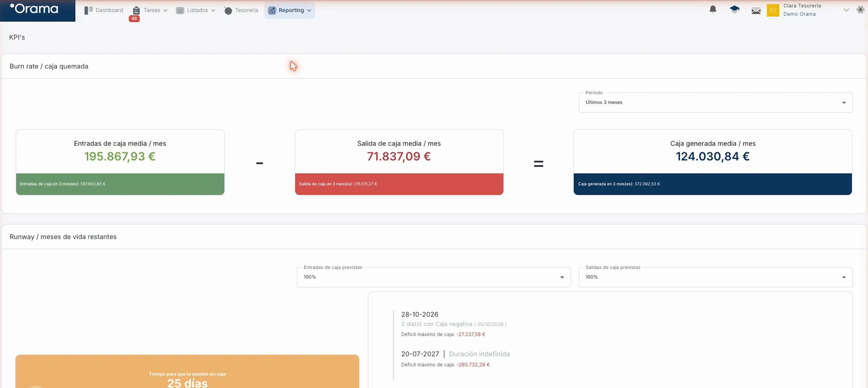Click deficit value -27.237,58 €
The image size is (868, 388).
(x=471, y=334)
